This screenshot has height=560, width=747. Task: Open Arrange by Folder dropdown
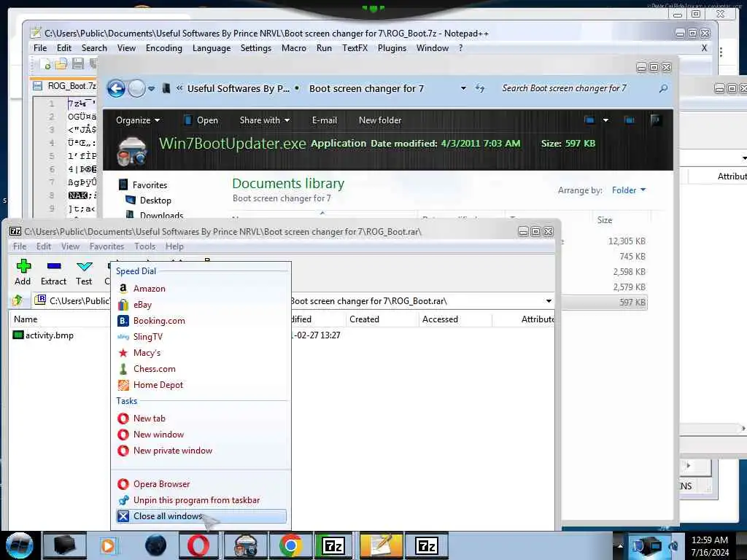click(629, 190)
